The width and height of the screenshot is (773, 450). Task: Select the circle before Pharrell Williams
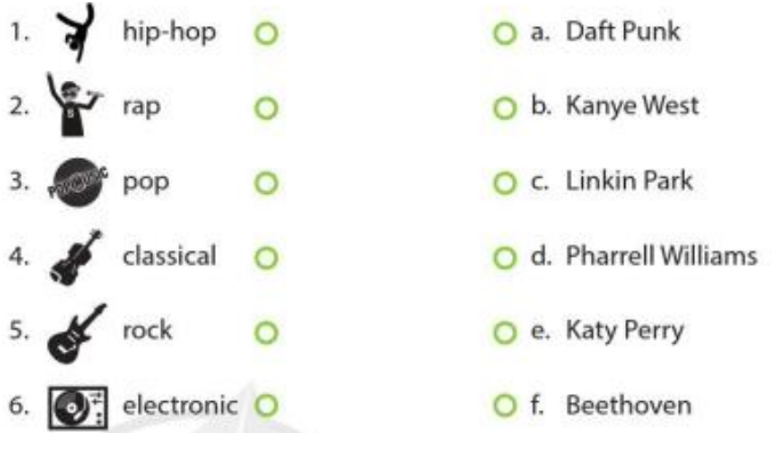(505, 258)
